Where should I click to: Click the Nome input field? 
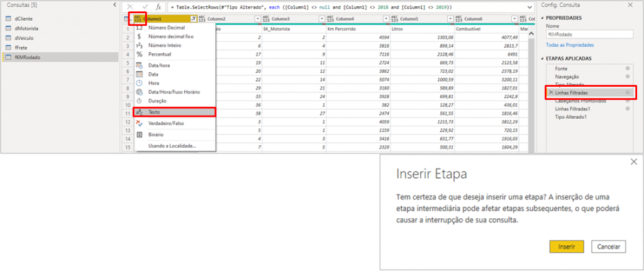tap(592, 35)
